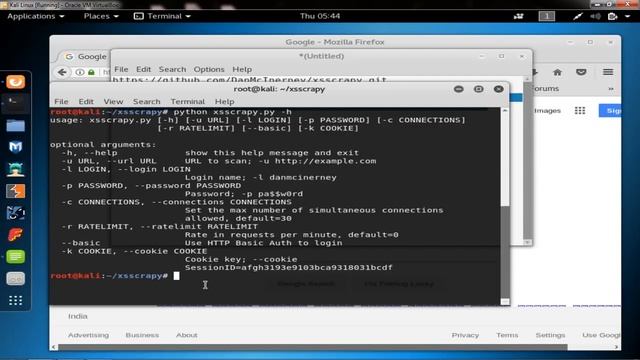Open the About footer link

point(187,335)
